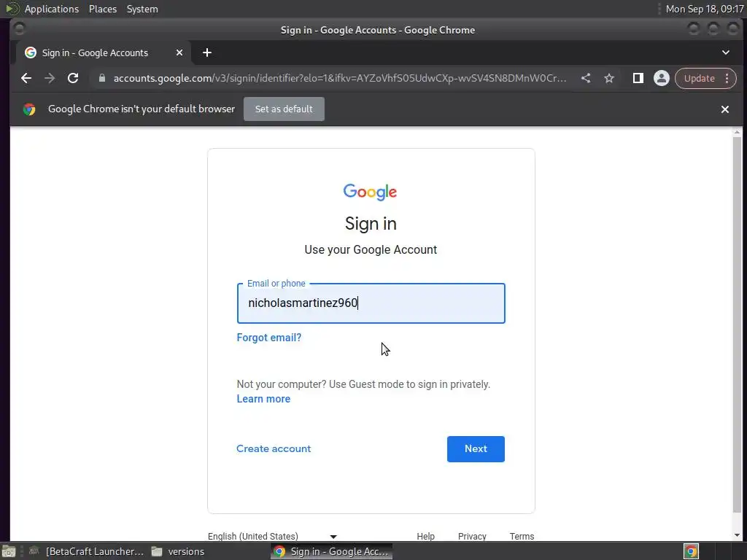The height and width of the screenshot is (560, 747).
Task: Open the System menu
Action: [142, 9]
